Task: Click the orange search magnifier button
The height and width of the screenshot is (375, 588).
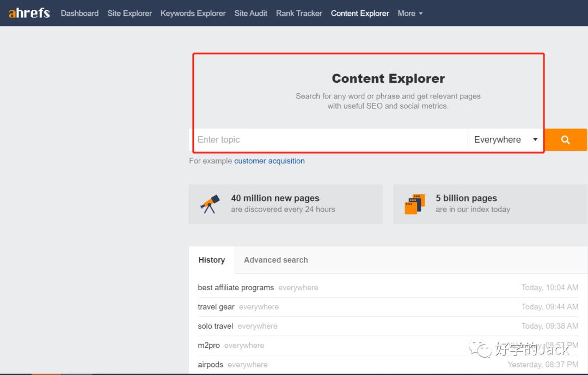Action: pos(565,140)
